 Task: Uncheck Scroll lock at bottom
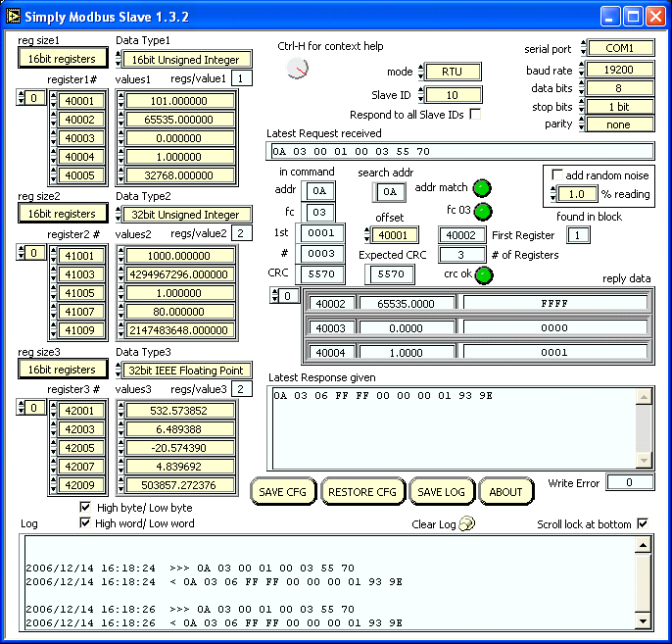click(643, 523)
